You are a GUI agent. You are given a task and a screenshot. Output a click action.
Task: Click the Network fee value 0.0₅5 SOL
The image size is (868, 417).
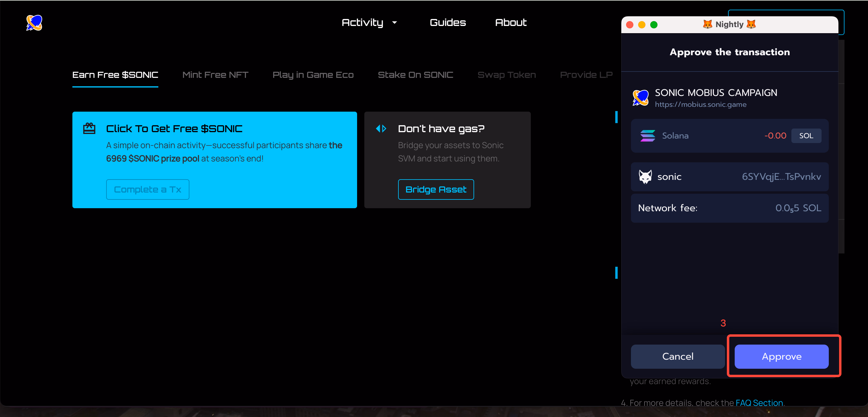pyautogui.click(x=798, y=208)
